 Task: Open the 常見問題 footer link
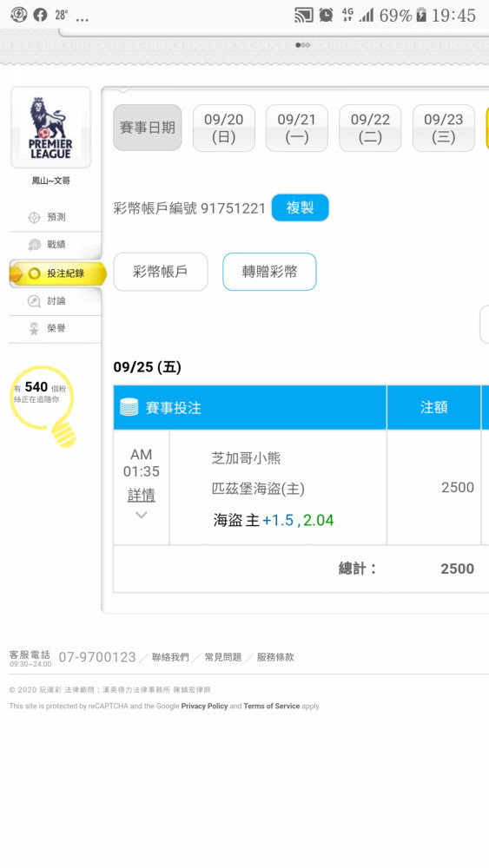[x=223, y=657]
